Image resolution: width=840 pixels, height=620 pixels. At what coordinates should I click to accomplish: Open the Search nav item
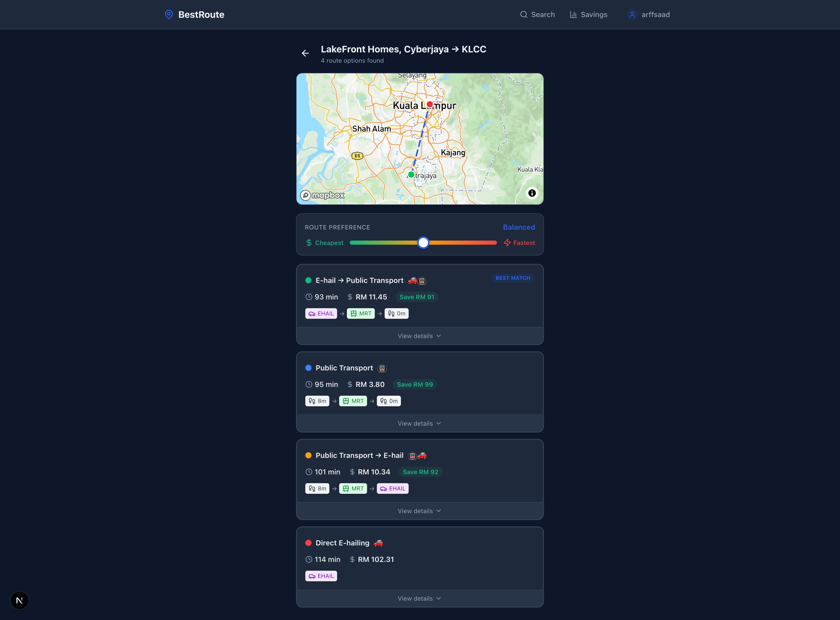(x=537, y=15)
